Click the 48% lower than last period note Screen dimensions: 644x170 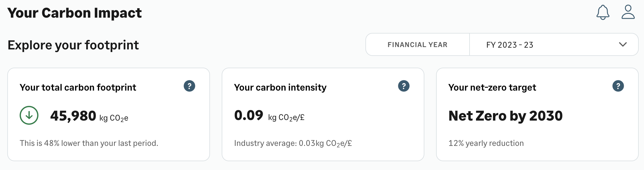pyautogui.click(x=89, y=143)
